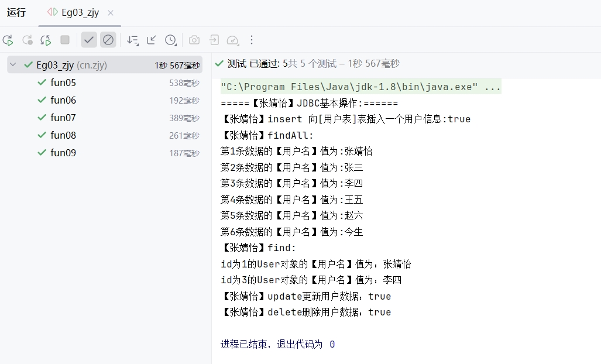Click the Collapse All icon

coord(152,40)
